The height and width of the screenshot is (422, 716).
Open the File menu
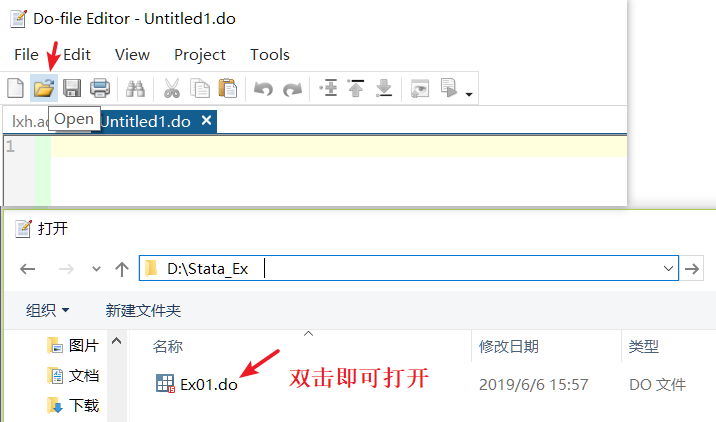(26, 55)
